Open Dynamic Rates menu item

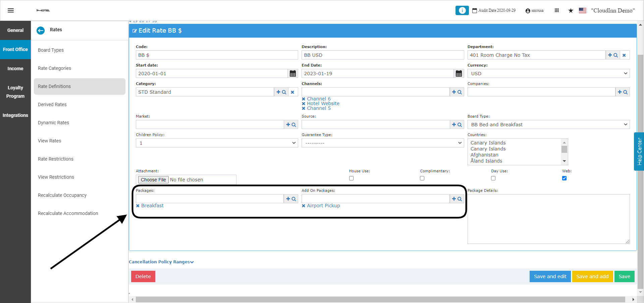tap(79, 123)
